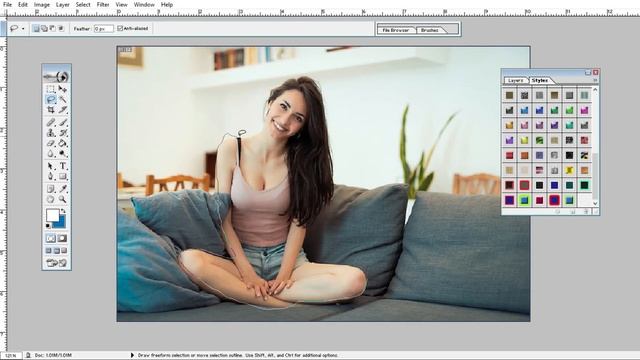Viewport: 640px width, 360px height.
Task: Select the Move tool
Action: pyautogui.click(x=62, y=89)
